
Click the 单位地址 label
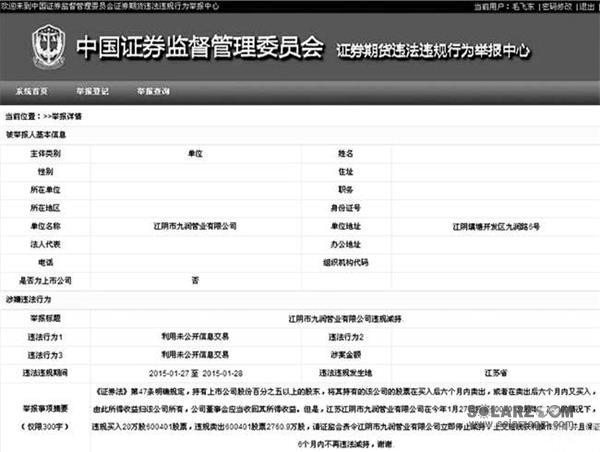(346, 226)
